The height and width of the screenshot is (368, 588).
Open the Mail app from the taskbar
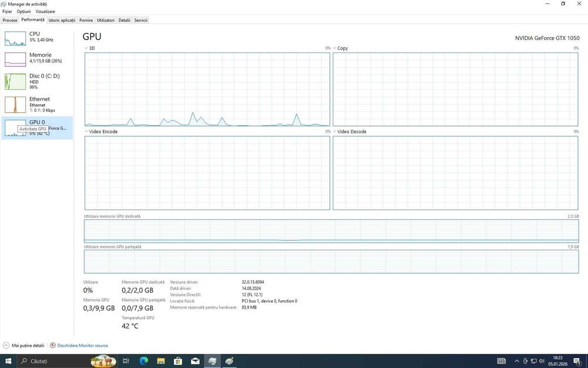[x=195, y=361]
